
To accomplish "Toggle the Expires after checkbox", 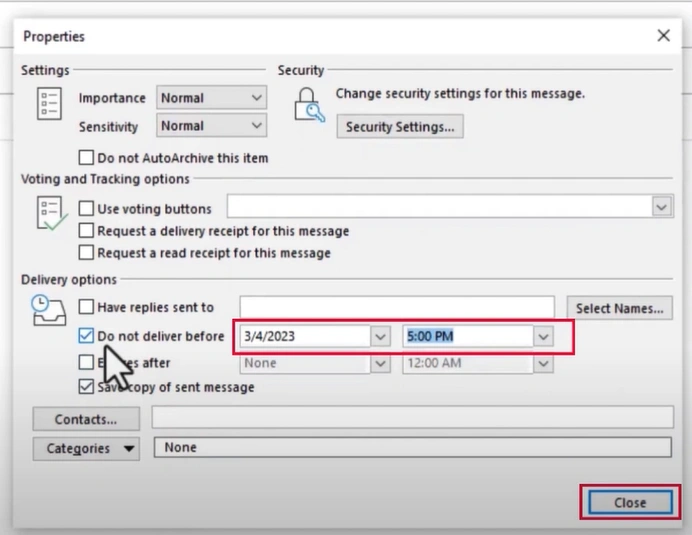I will (x=86, y=362).
